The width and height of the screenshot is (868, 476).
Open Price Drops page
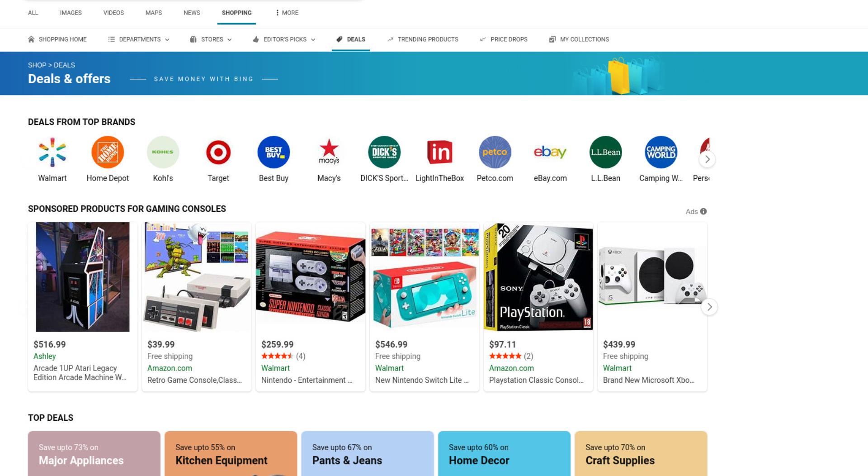(504, 39)
